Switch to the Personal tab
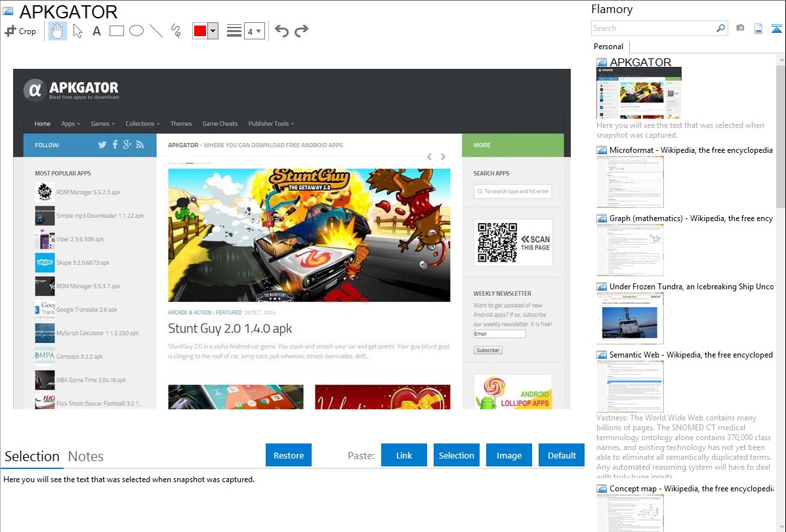 609,47
